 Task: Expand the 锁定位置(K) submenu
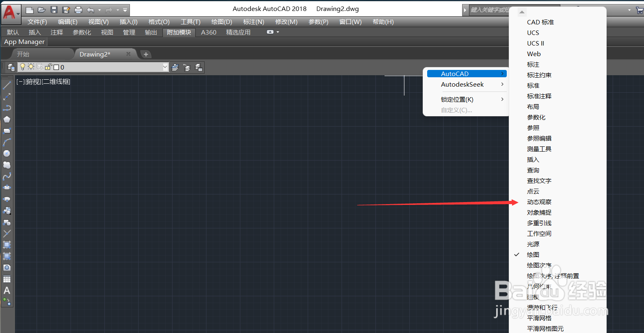[467, 99]
